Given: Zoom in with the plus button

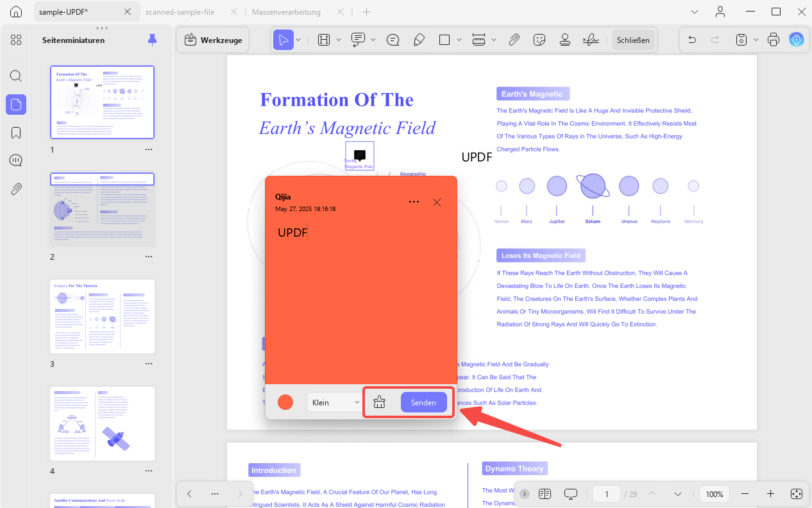Looking at the screenshot, I should 771,494.
